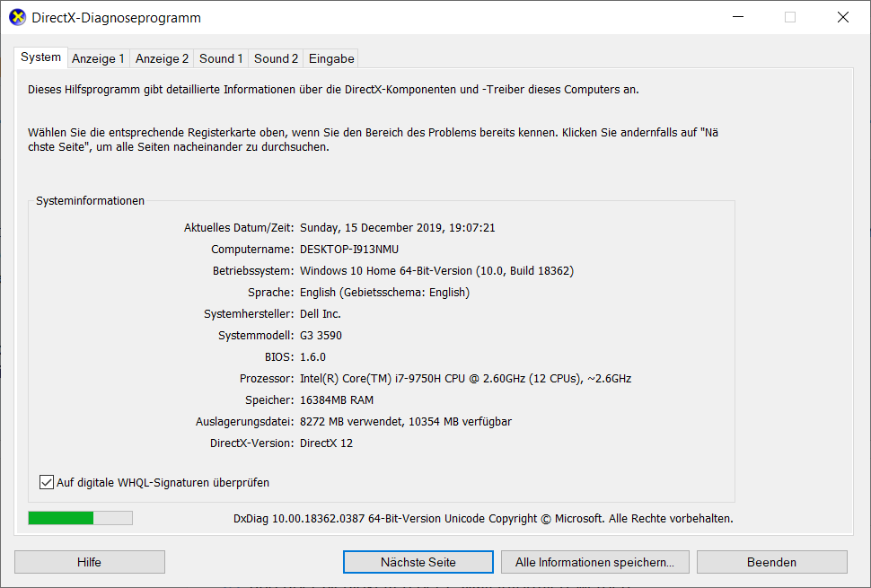Click the processor value Intel Core i7-9750H
Image resolution: width=871 pixels, height=588 pixels.
[x=465, y=379]
